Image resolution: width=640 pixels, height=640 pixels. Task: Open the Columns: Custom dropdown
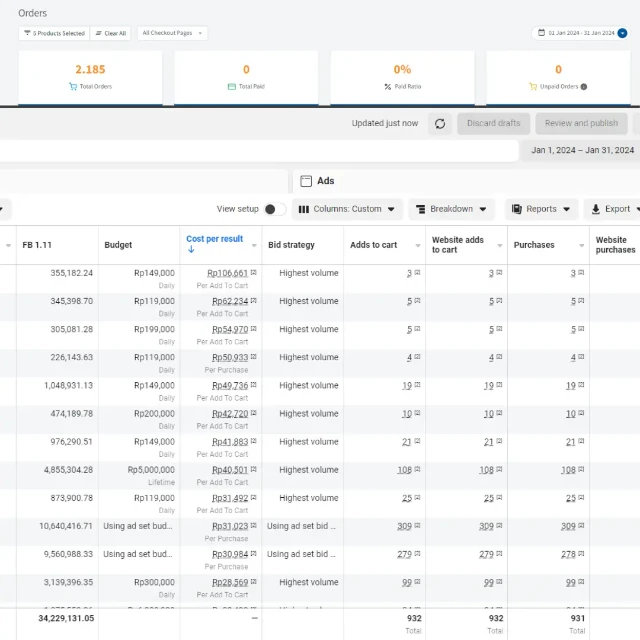pyautogui.click(x=347, y=209)
